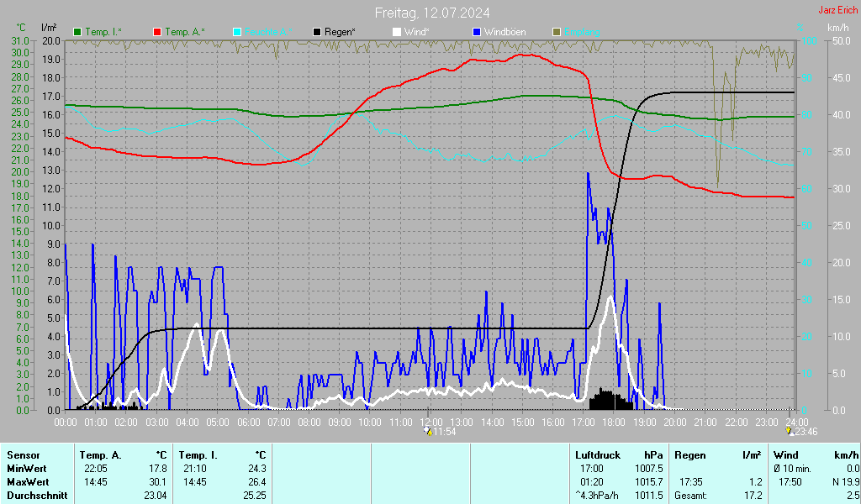Click the Durchschnitt row label

click(33, 495)
